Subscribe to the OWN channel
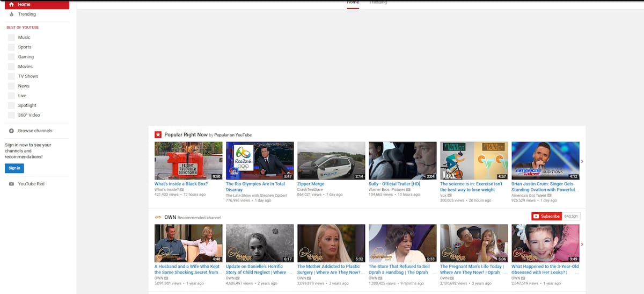The height and width of the screenshot is (294, 644). pyautogui.click(x=546, y=216)
